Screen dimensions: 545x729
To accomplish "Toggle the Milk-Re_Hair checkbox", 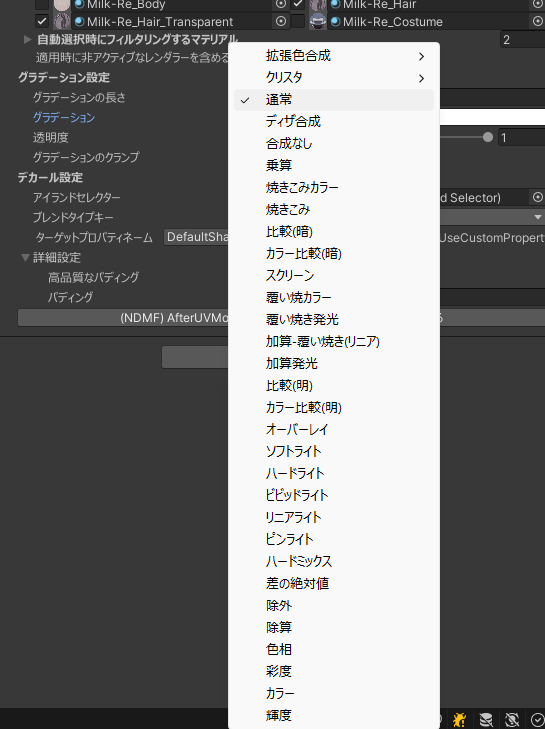I will click(x=298, y=4).
